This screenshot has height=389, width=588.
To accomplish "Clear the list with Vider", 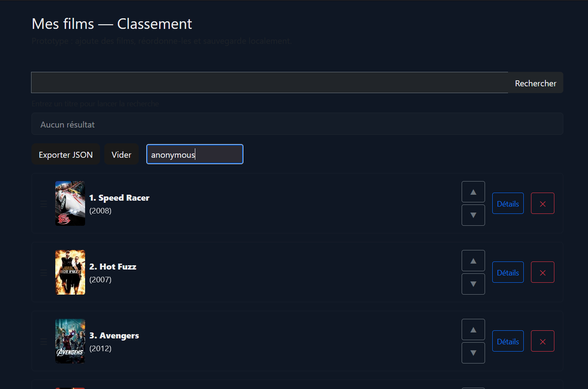I will (x=121, y=154).
